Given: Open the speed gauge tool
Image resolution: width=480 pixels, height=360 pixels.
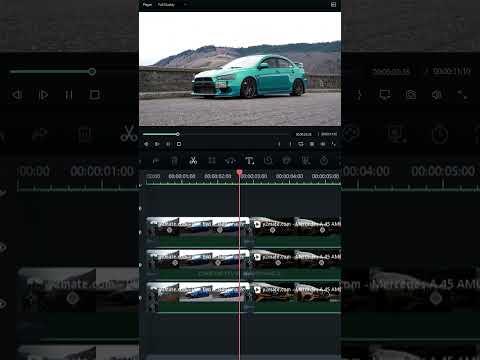Looking at the screenshot, I should coord(230,161).
